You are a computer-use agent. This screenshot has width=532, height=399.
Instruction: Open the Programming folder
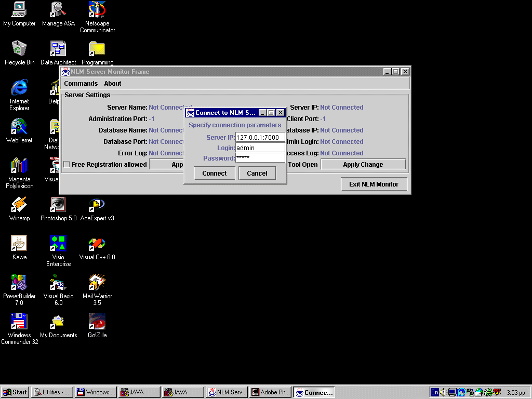(97, 53)
